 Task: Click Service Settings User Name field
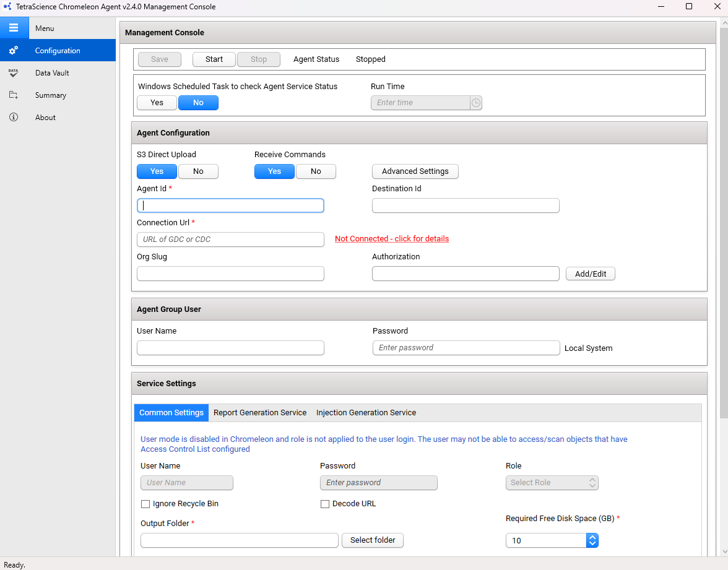pyautogui.click(x=187, y=483)
